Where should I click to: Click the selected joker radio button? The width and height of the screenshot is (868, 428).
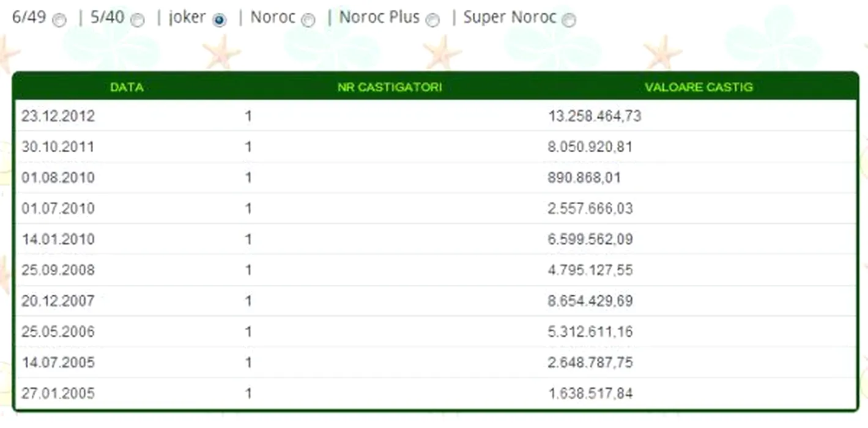tap(219, 20)
